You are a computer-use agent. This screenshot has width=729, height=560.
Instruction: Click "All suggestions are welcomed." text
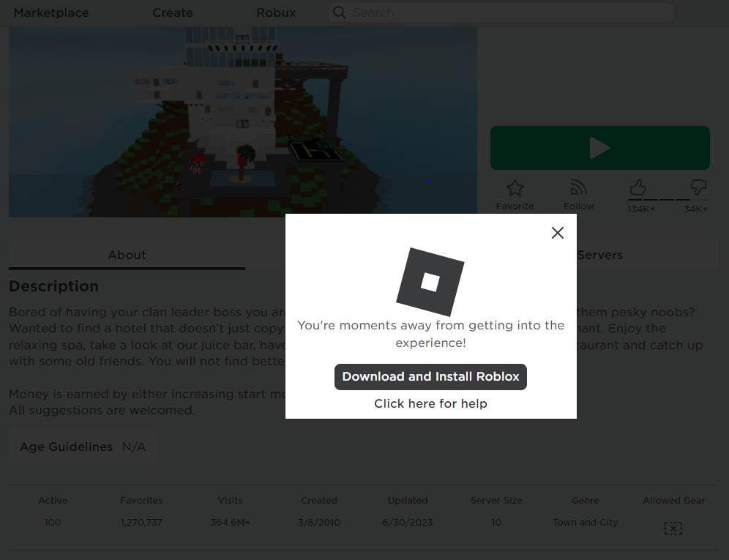[x=102, y=410]
